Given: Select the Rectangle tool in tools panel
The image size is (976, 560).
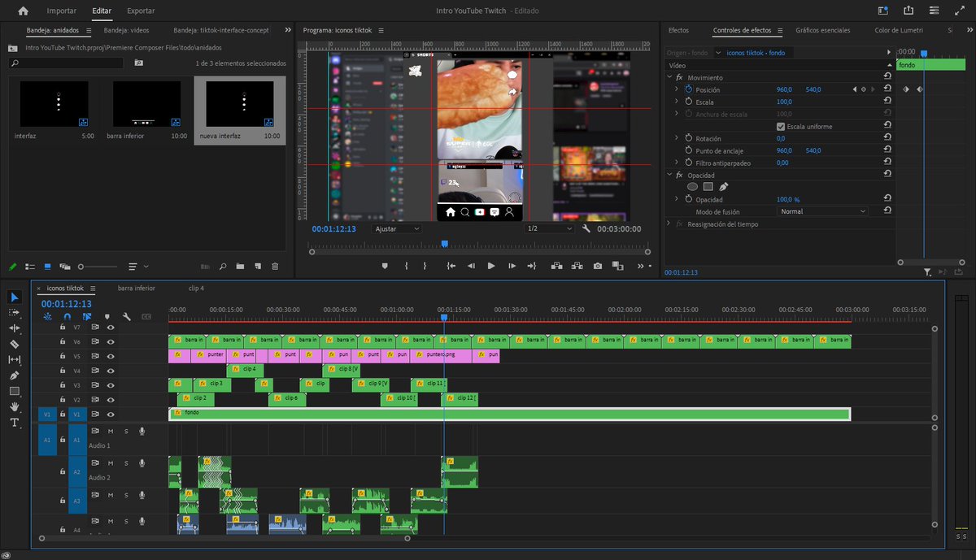Looking at the screenshot, I should 15,391.
